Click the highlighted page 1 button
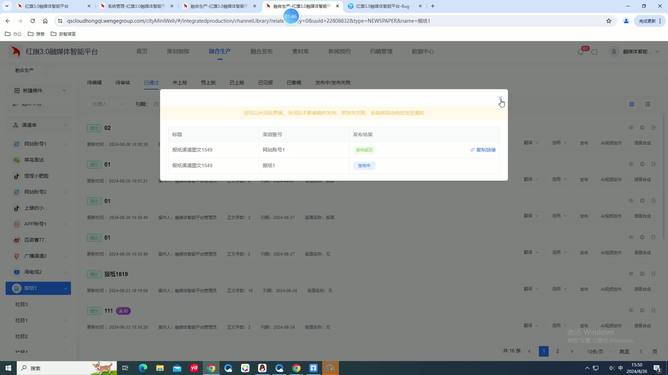The height and width of the screenshot is (375, 668). point(543,351)
